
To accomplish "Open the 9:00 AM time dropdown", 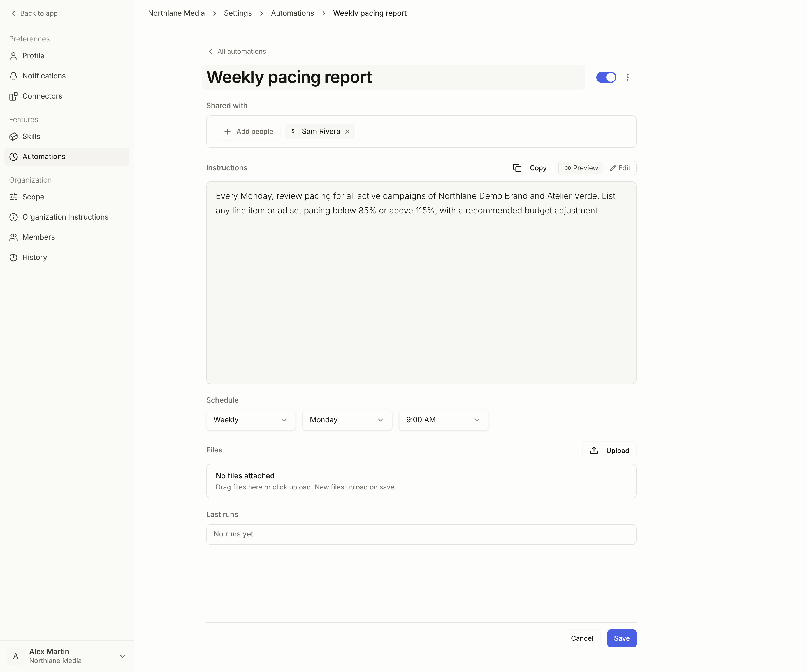I will pos(444,420).
